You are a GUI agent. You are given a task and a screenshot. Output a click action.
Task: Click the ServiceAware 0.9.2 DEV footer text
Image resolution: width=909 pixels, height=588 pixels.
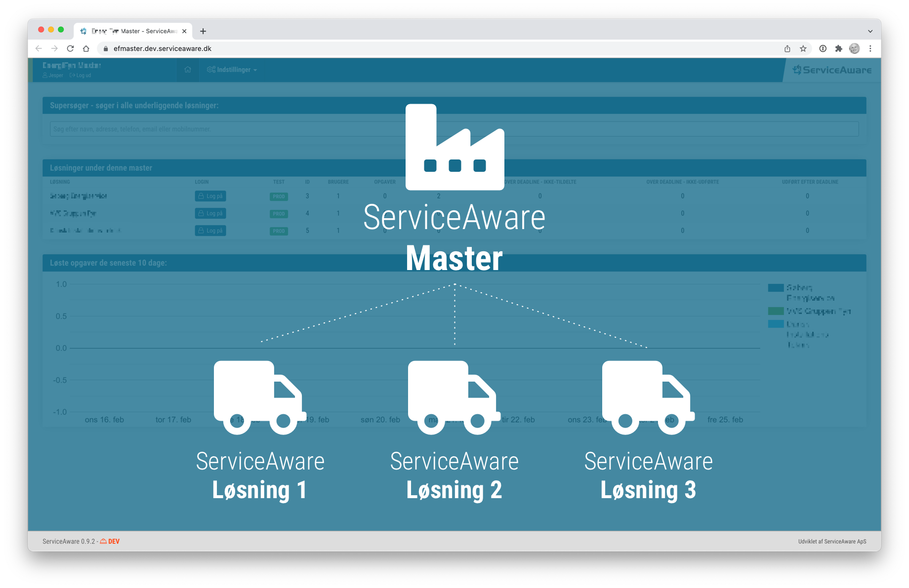coord(81,542)
